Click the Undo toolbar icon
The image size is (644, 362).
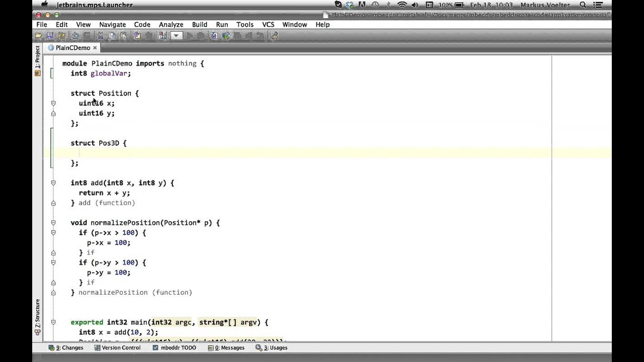coord(75,36)
